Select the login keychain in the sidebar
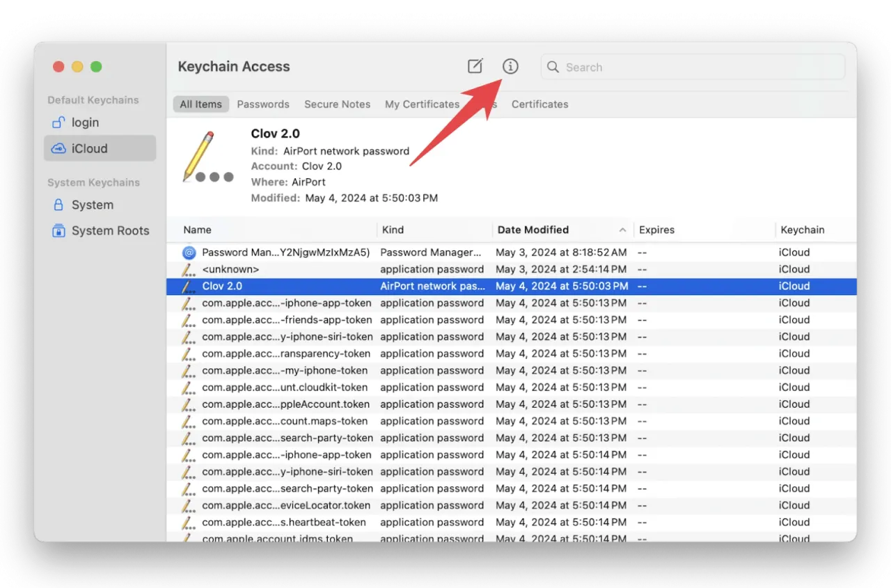The width and height of the screenshot is (891, 588). [x=84, y=122]
